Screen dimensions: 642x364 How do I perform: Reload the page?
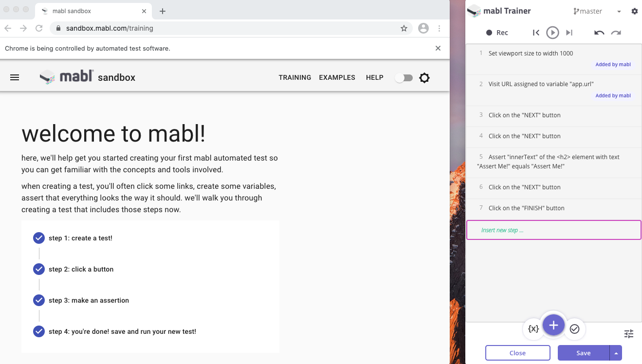pyautogui.click(x=39, y=28)
